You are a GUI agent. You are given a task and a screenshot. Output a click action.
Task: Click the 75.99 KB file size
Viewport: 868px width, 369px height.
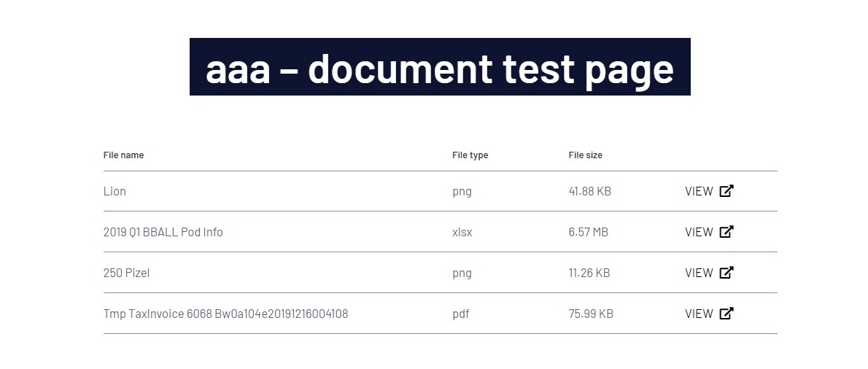[x=591, y=314]
